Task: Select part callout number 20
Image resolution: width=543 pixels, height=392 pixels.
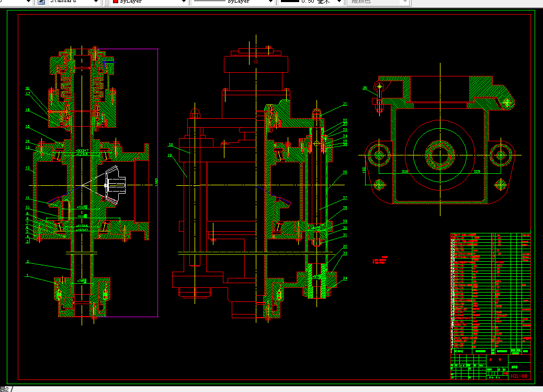Action: point(171,145)
